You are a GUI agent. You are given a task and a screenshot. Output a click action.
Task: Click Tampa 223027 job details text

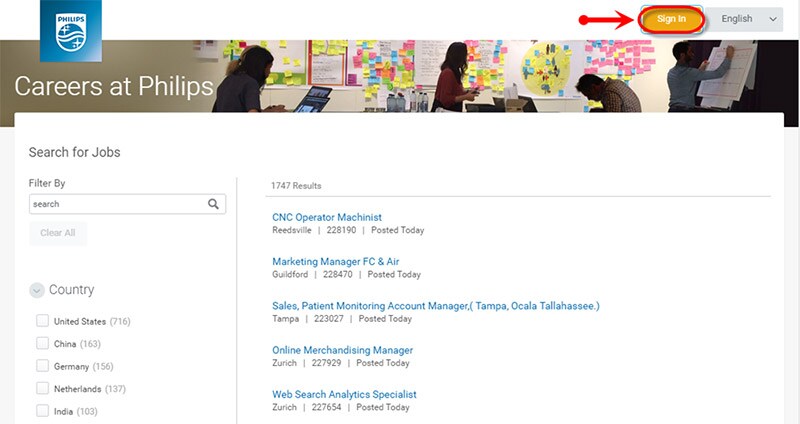click(x=342, y=319)
